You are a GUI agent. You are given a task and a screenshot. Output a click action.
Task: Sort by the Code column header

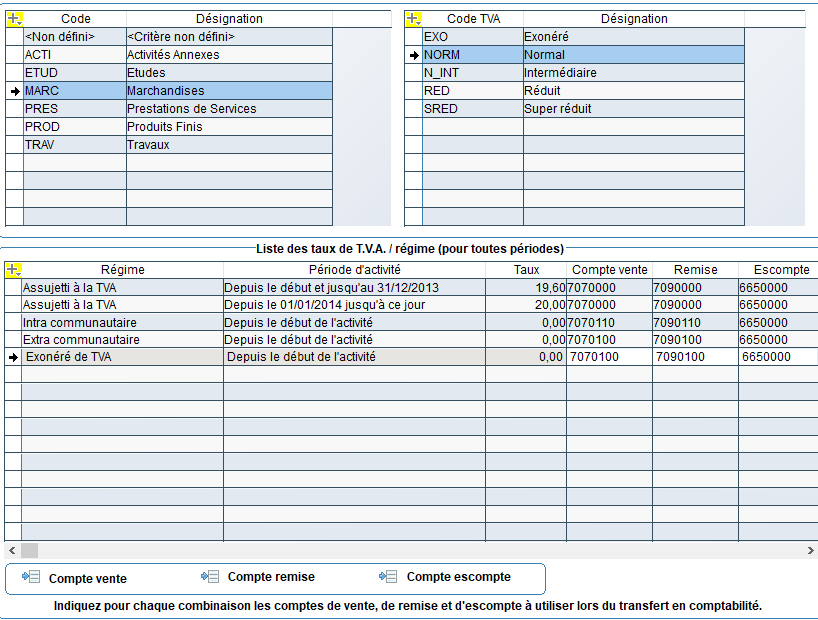pos(75,19)
